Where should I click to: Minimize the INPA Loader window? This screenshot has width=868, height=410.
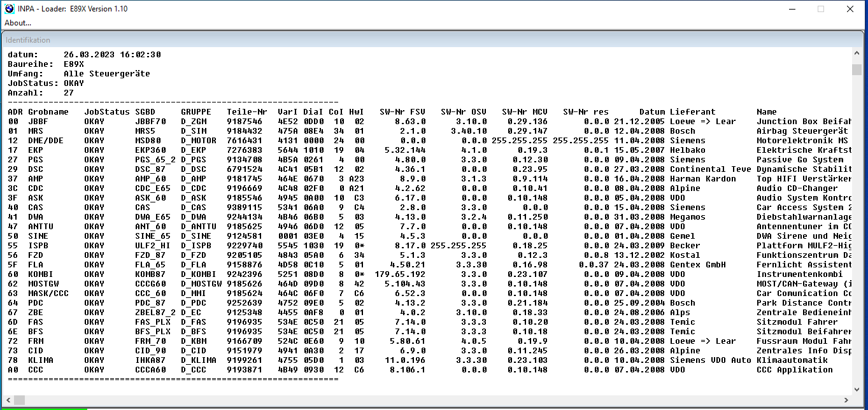pyautogui.click(x=792, y=9)
